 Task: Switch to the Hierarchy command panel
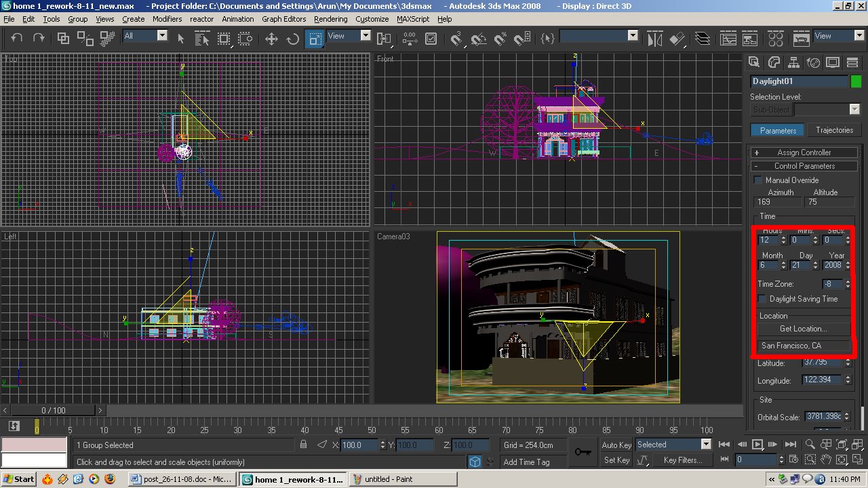pos(793,62)
